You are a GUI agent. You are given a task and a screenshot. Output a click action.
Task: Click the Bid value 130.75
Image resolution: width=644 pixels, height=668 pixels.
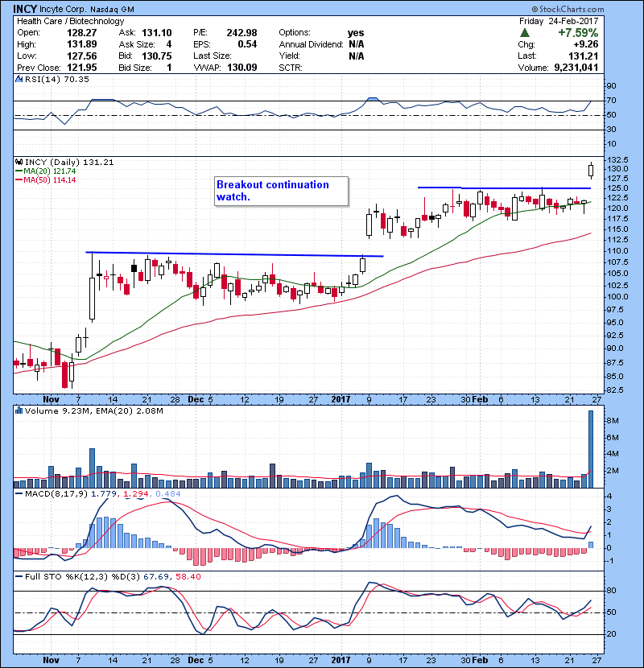pyautogui.click(x=157, y=56)
